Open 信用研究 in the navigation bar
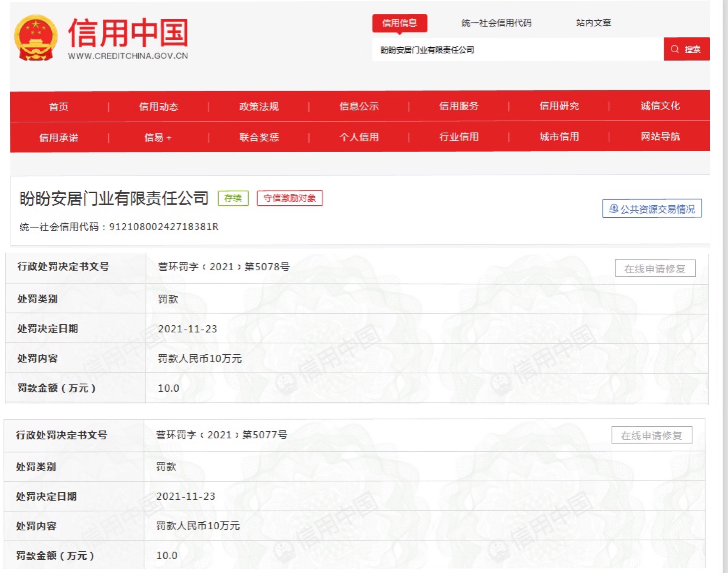This screenshot has width=728, height=573. 559,106
